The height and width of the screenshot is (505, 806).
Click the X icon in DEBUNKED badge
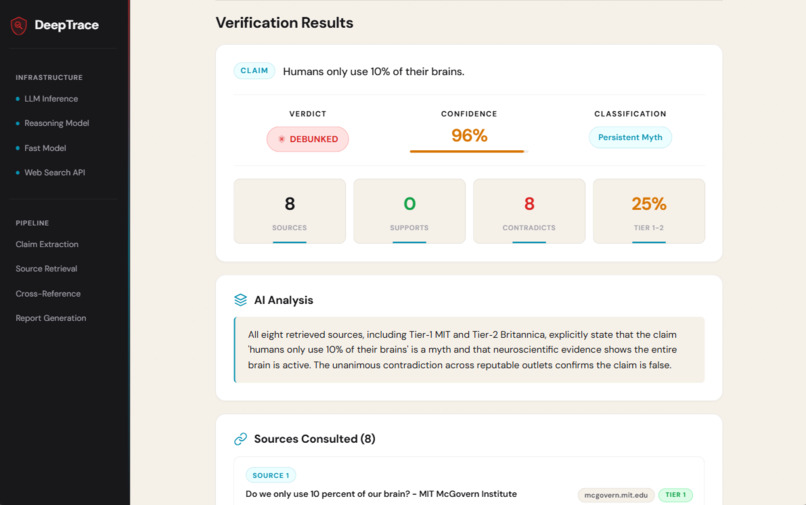282,139
